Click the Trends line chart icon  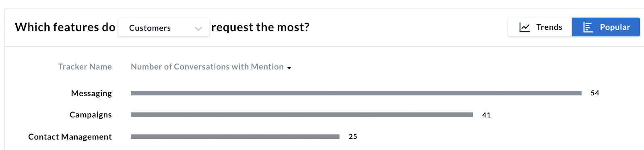click(x=524, y=27)
